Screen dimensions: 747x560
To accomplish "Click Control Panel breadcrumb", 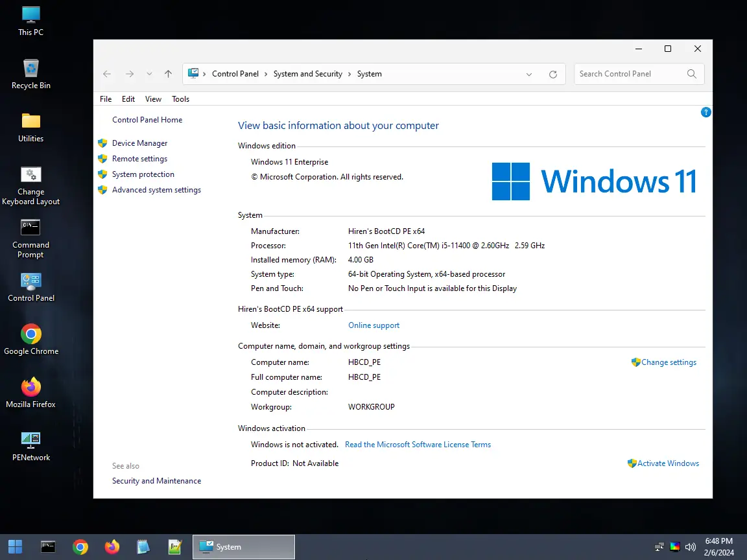I will (x=235, y=74).
